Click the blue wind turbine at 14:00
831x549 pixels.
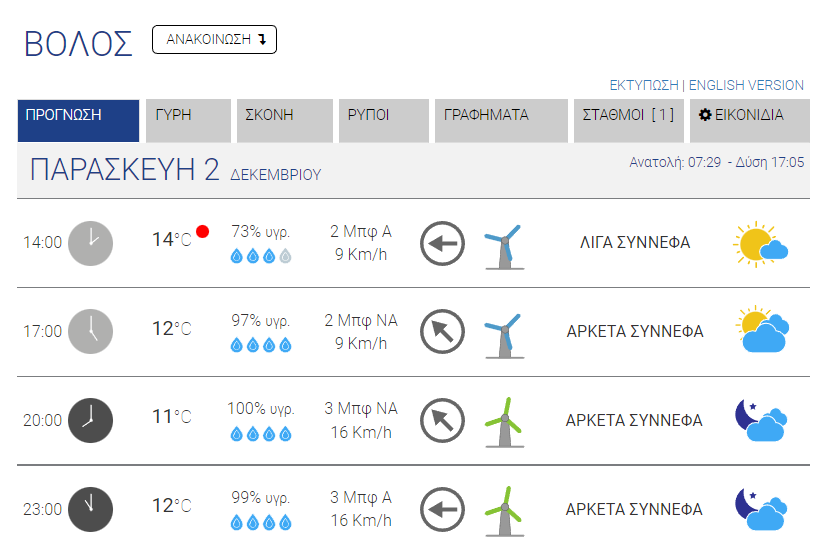(505, 246)
